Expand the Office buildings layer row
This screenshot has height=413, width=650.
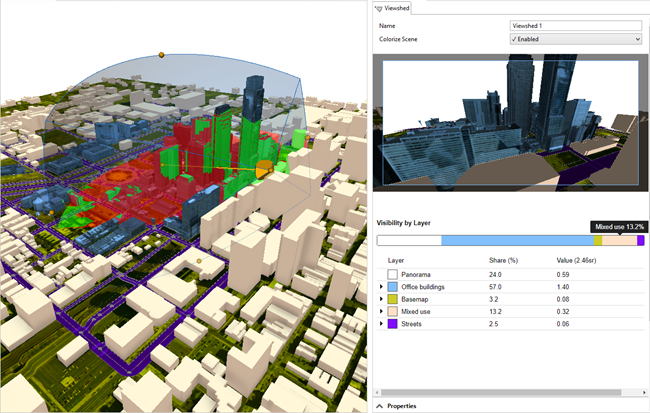pos(381,286)
